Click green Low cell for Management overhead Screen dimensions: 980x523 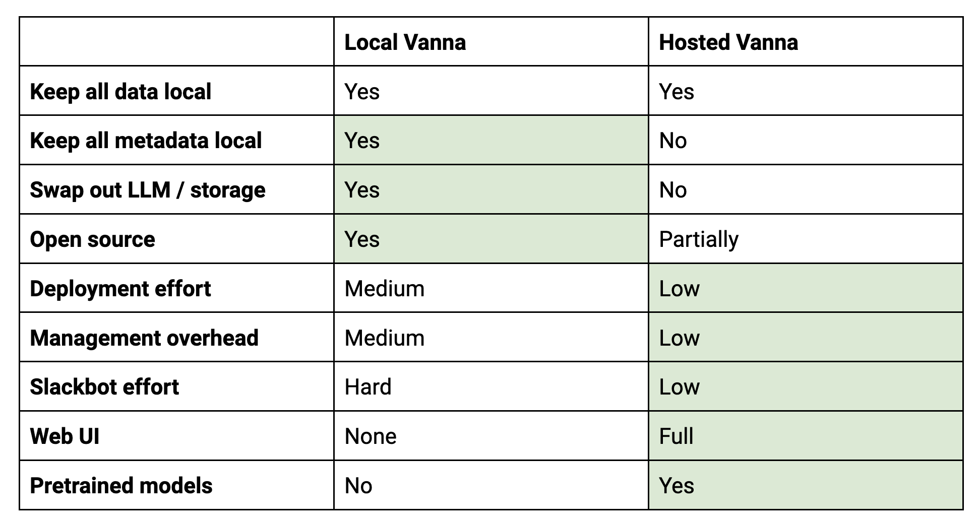806,337
